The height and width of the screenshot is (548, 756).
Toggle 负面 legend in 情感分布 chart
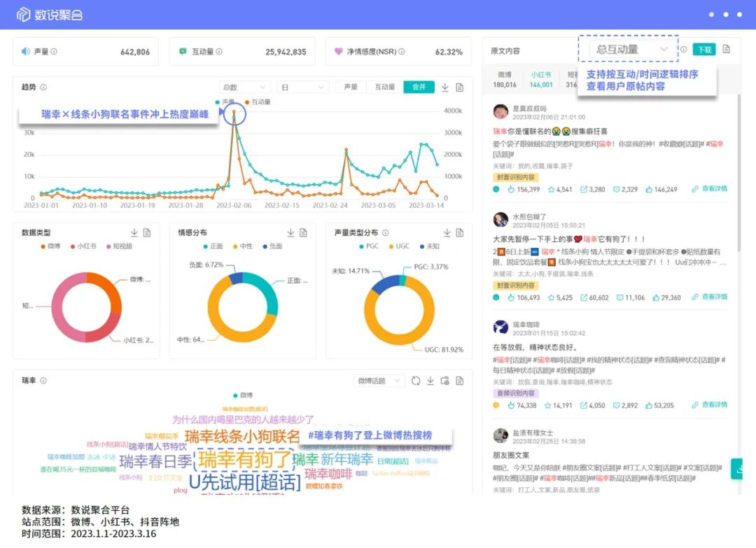[272, 246]
